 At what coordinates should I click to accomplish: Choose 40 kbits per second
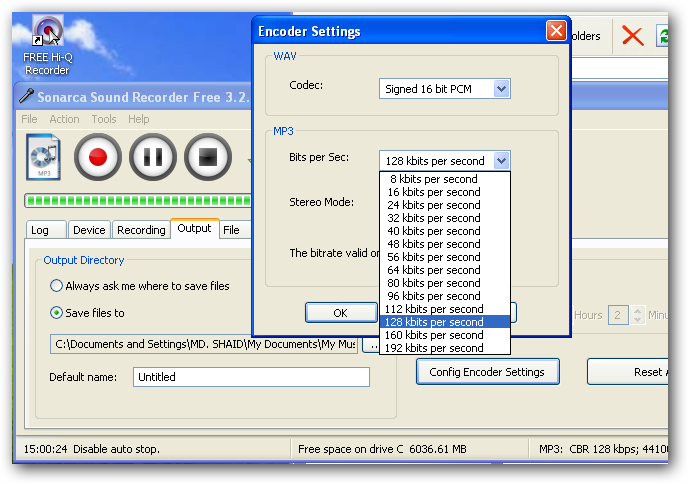tap(444, 231)
